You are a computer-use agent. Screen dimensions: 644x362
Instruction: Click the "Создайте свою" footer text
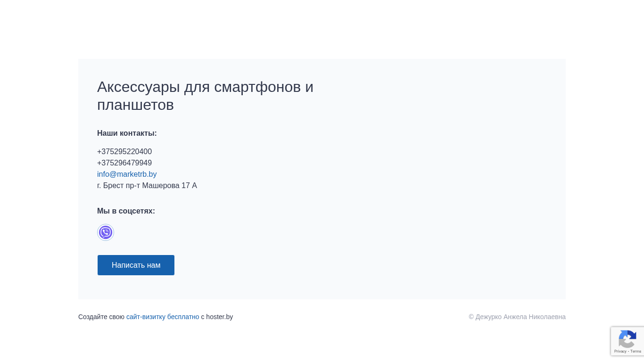pos(101,317)
